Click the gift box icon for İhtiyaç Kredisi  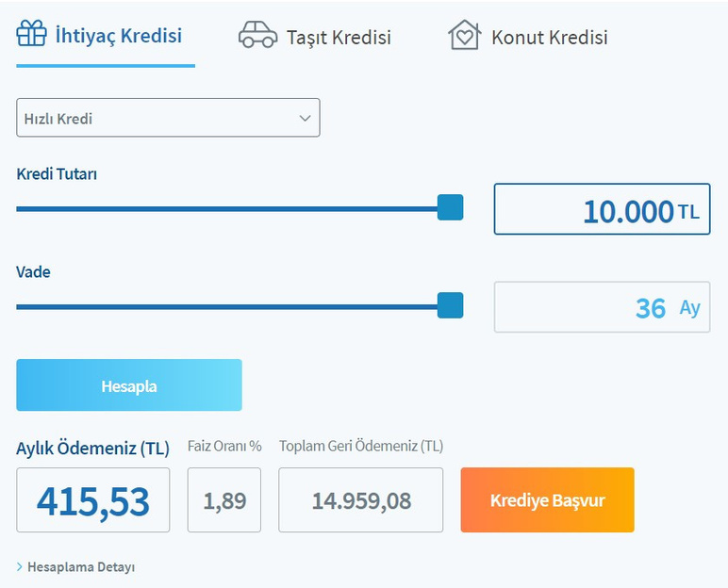click(31, 33)
